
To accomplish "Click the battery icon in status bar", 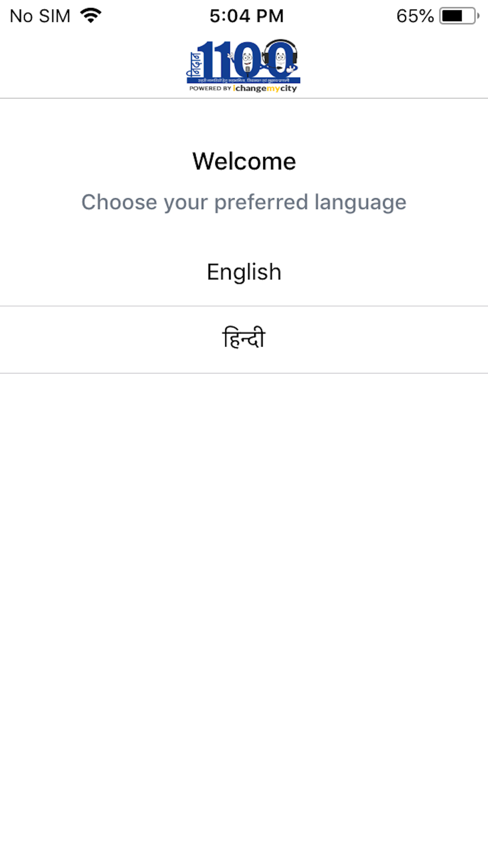I will (x=459, y=16).
